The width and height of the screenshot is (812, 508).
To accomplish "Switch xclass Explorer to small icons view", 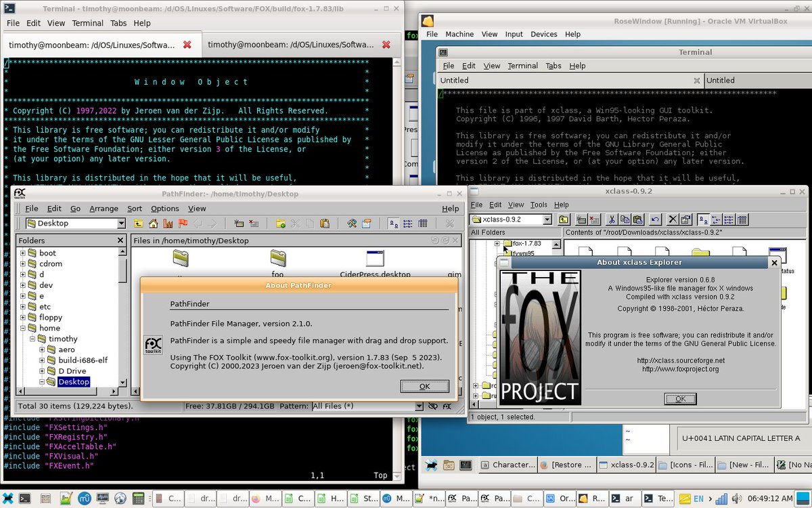I will (x=715, y=219).
